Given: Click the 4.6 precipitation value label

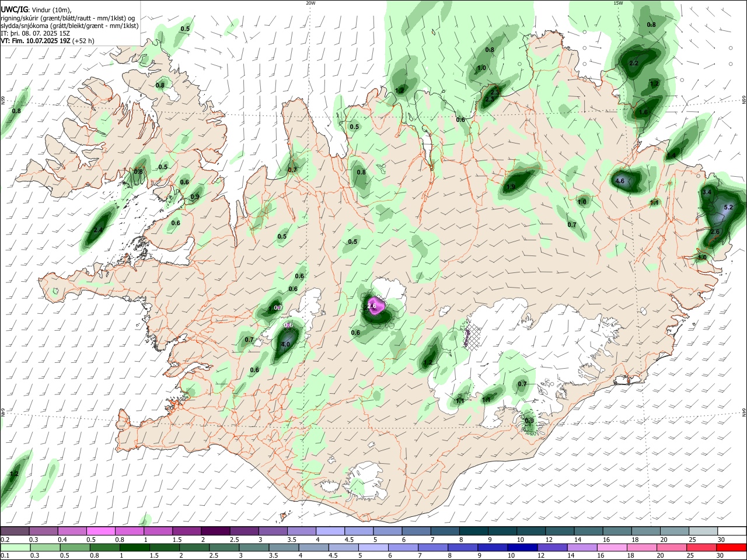Looking at the screenshot, I should tap(620, 181).
